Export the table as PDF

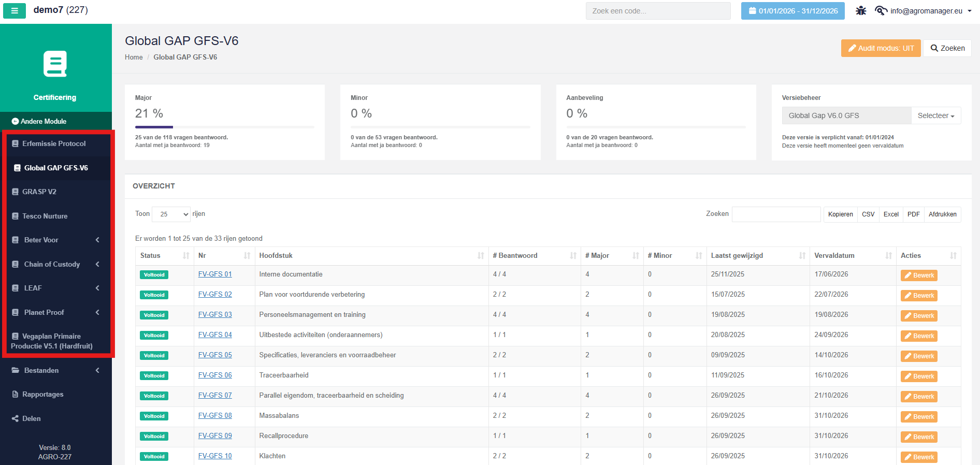[x=914, y=214]
